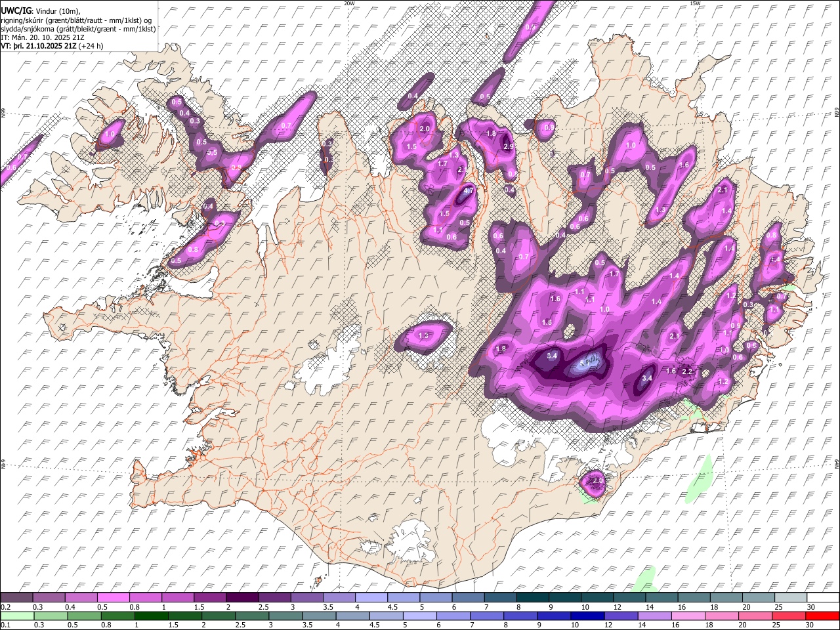
Task: Pick the light pink swatch between 16 and 18 in the green-blue row
Action: (689, 616)
